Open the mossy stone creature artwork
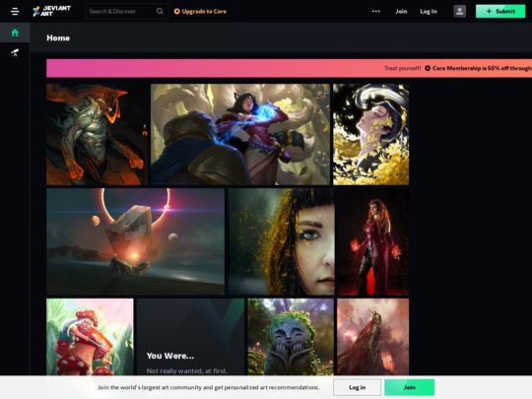The height and width of the screenshot is (399, 532). 291,337
